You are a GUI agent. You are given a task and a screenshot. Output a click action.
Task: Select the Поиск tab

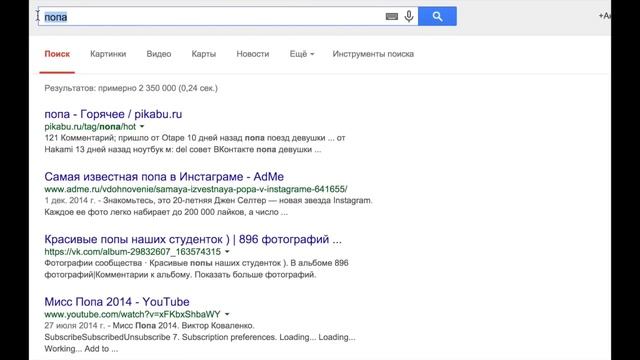tap(57, 54)
